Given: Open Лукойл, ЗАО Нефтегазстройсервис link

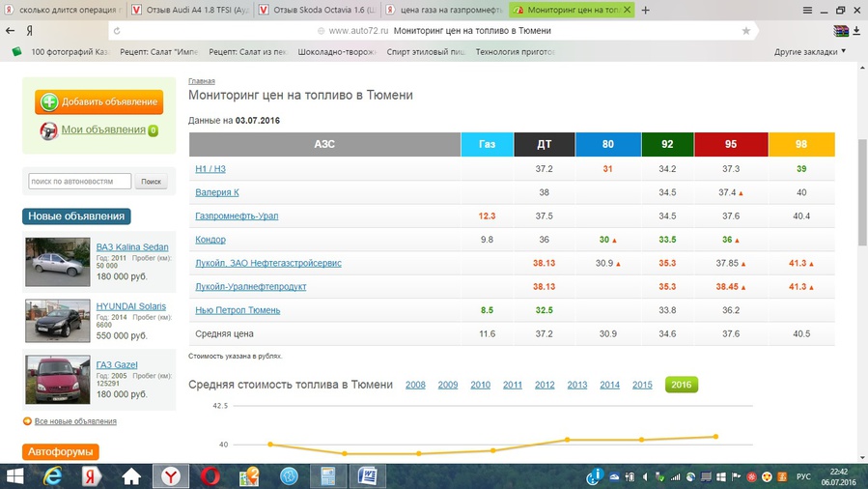Looking at the screenshot, I should click(x=267, y=263).
